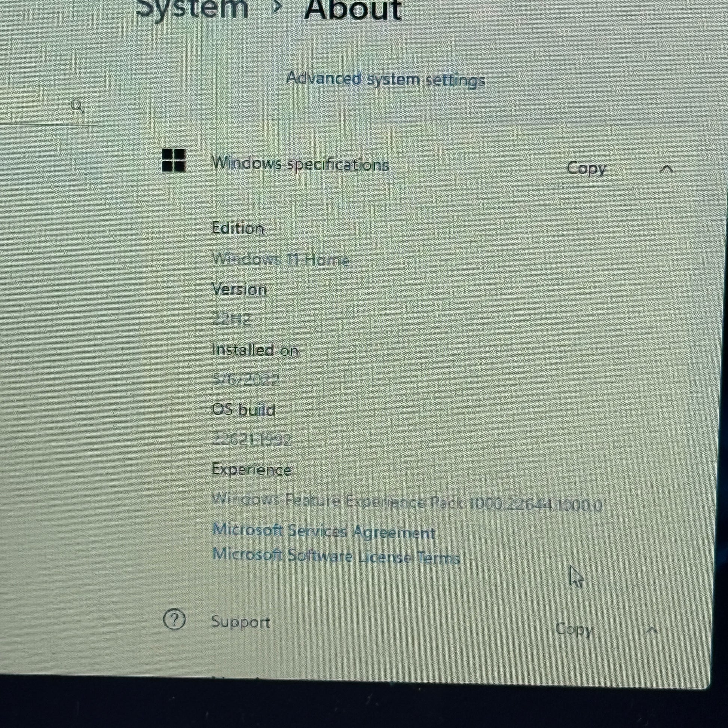This screenshot has width=728, height=728.
Task: Open Advanced system settings link
Action: point(385,79)
